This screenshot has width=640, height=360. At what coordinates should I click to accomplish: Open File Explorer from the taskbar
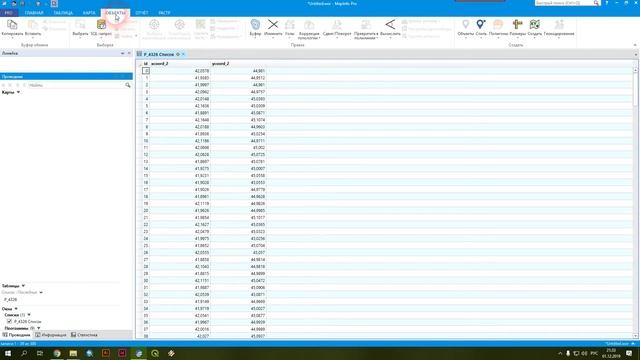click(x=73, y=353)
